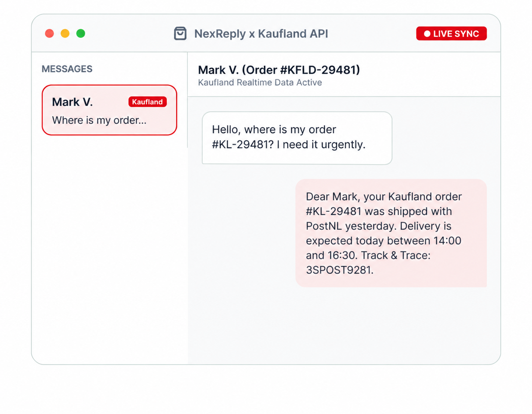Select reply bubble starting 'Dear Mark, your Kaufland order'
This screenshot has width=532, height=414.
391,233
